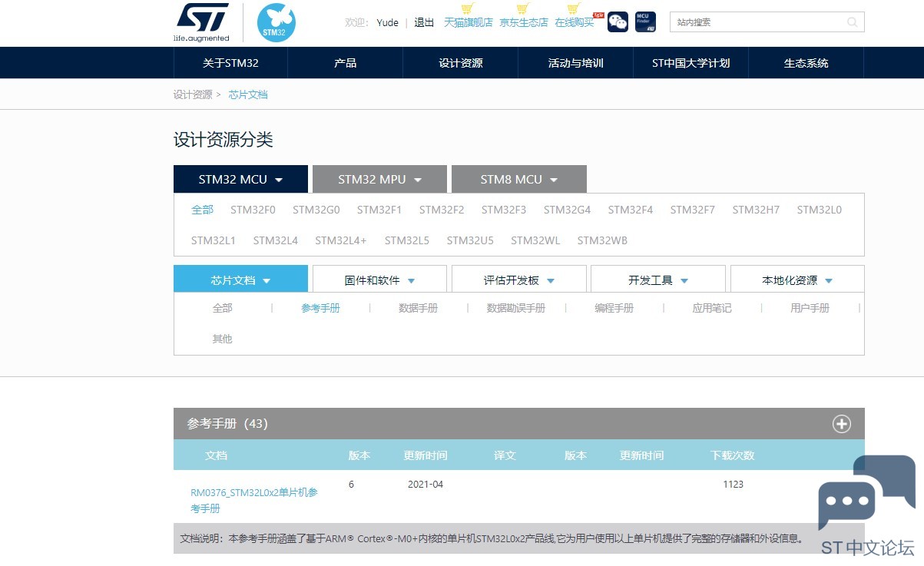Filter by STM32F7 series
This screenshot has height=566, width=924.
click(x=692, y=210)
